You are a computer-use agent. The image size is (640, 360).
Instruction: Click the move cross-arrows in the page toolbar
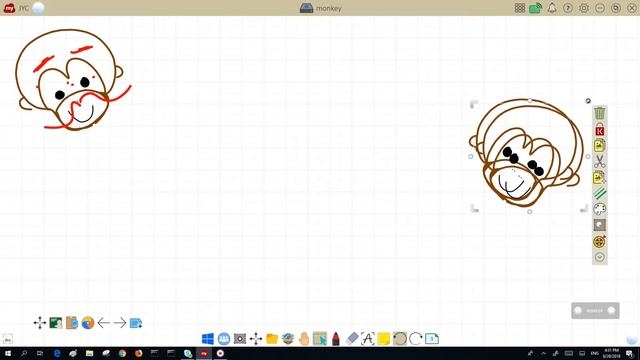(x=40, y=323)
